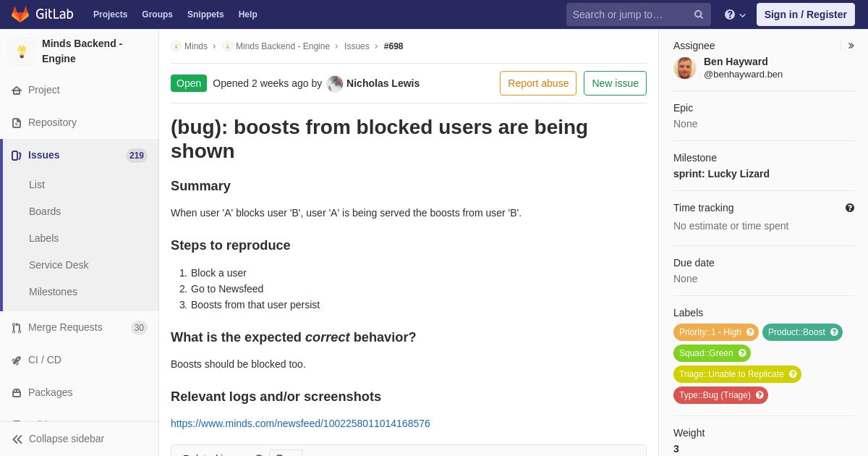Open the Help question-mark dropdown
The height and width of the screenshot is (456, 868).
point(735,14)
